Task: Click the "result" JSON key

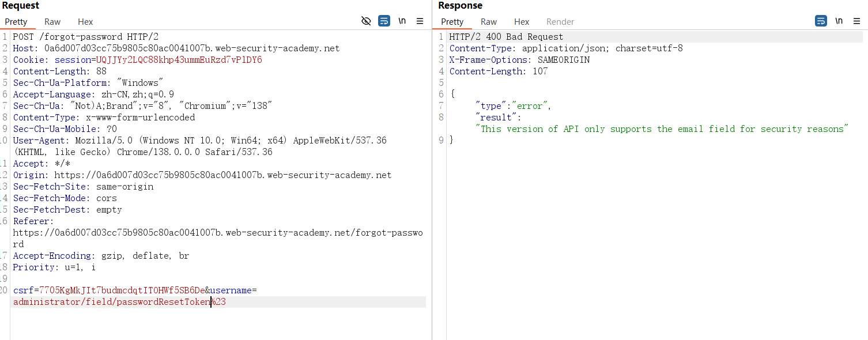Action: point(496,118)
